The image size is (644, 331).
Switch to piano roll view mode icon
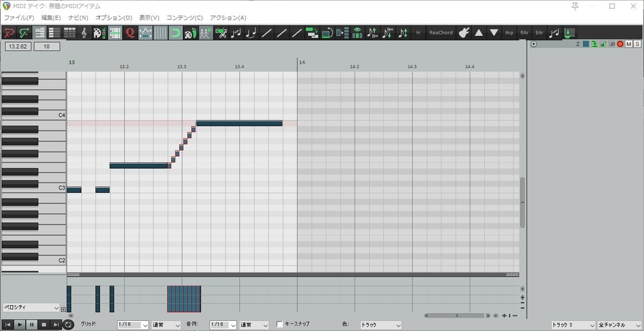click(40, 33)
